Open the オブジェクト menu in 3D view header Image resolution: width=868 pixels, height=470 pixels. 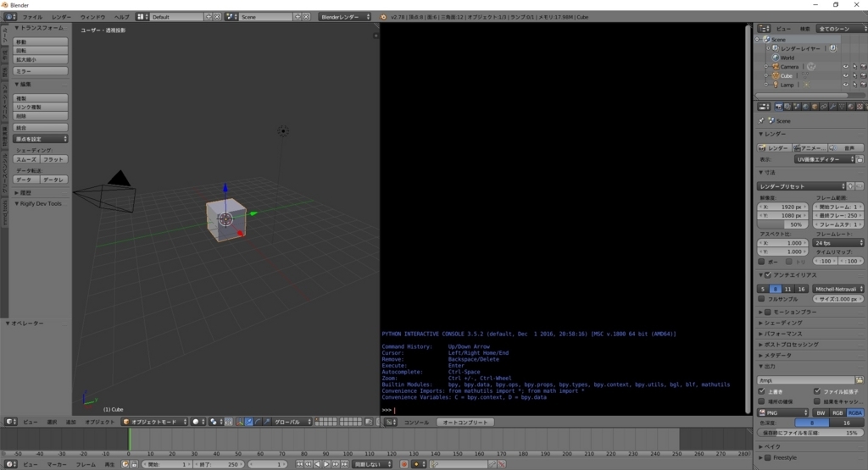tap(100, 422)
